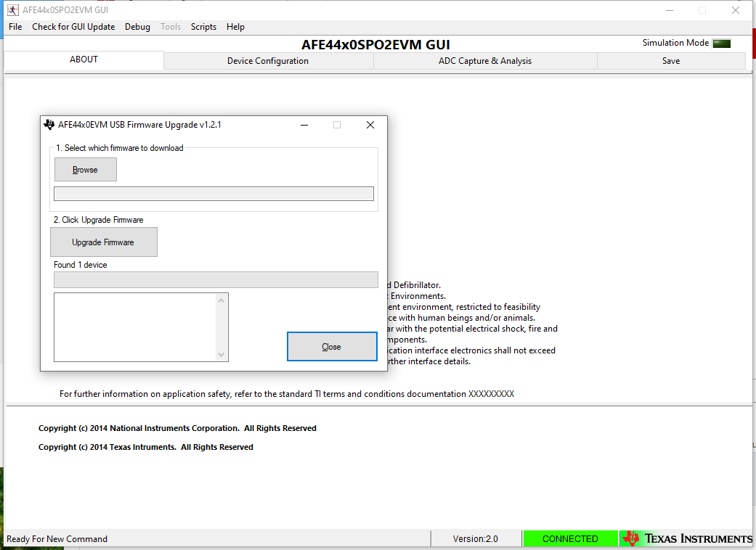Open the Scripts menu
The image size is (756, 550).
[x=203, y=27]
